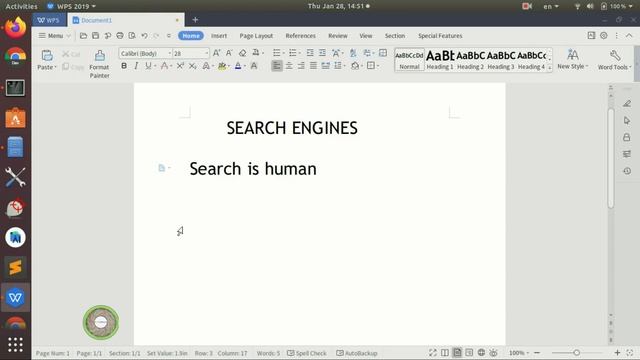Open the pen markup tool in right sidebar
The width and height of the screenshot is (640, 360).
627,104
